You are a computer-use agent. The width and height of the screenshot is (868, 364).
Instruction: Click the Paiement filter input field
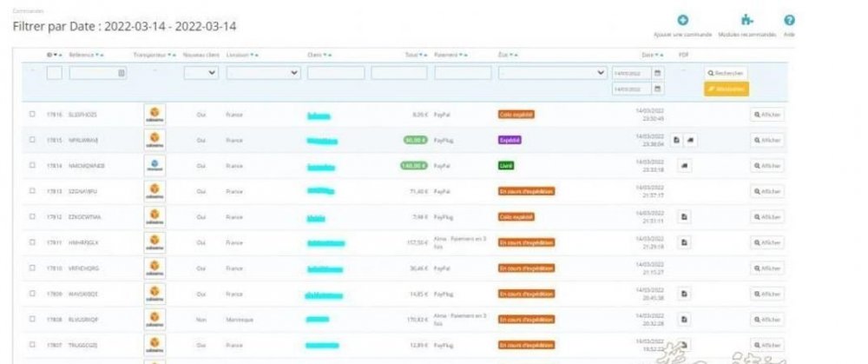click(x=463, y=73)
